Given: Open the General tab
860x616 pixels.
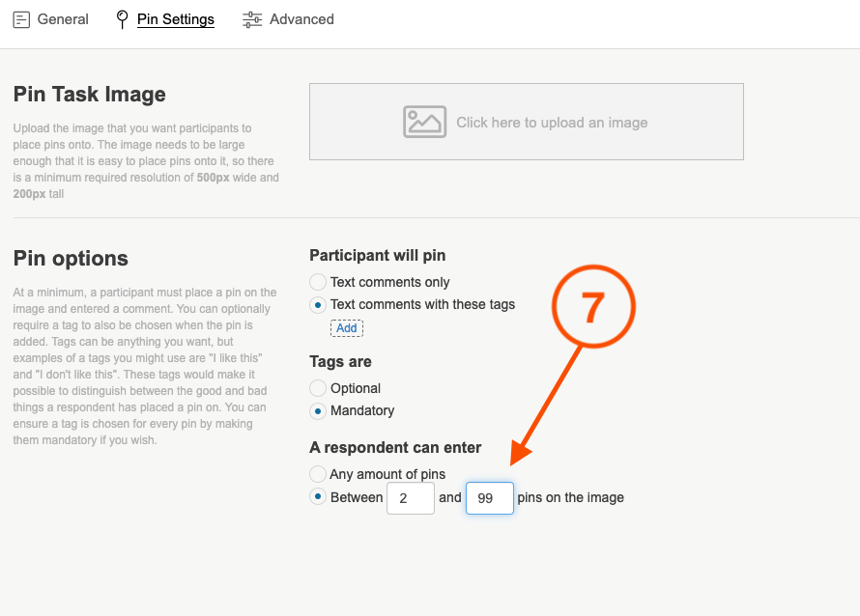Looking at the screenshot, I should click(63, 19).
